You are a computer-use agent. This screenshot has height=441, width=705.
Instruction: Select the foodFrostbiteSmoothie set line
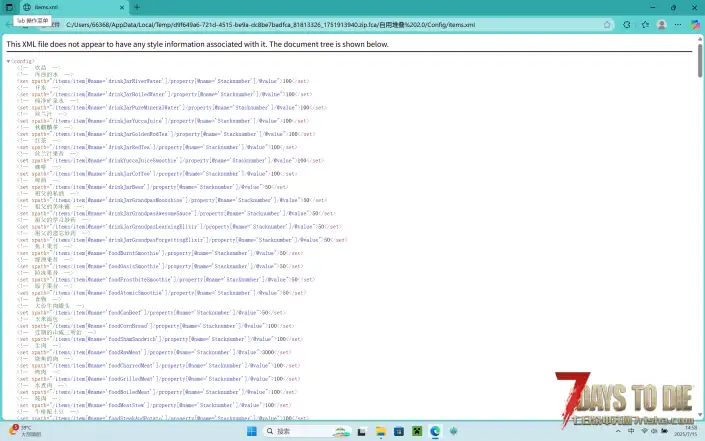click(x=166, y=280)
